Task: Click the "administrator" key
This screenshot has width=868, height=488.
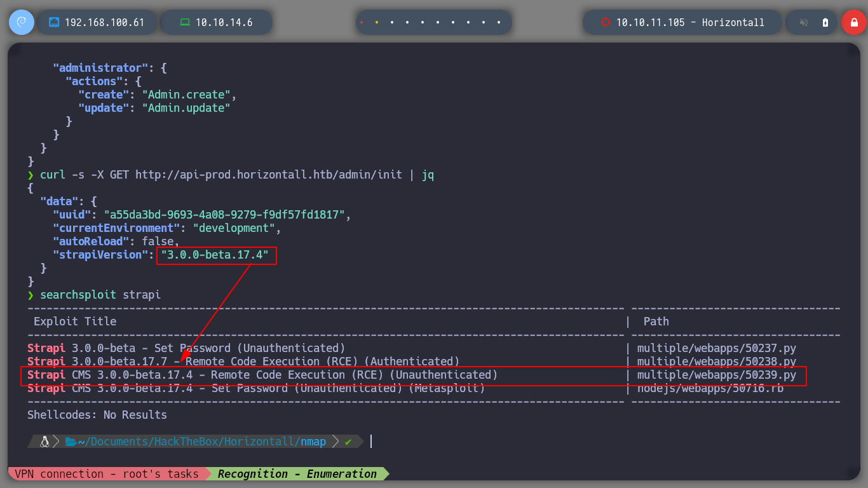Action: 100,68
